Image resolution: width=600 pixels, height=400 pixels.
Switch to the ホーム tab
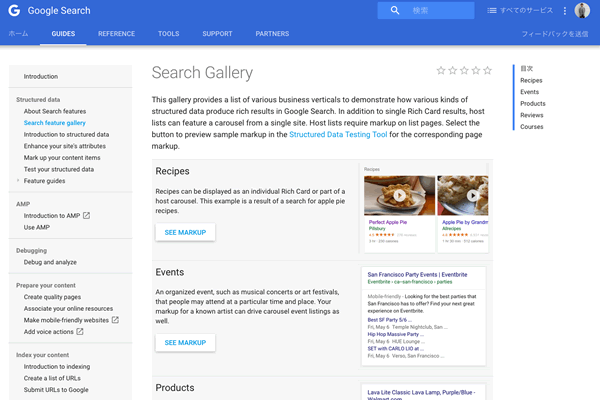[18, 34]
